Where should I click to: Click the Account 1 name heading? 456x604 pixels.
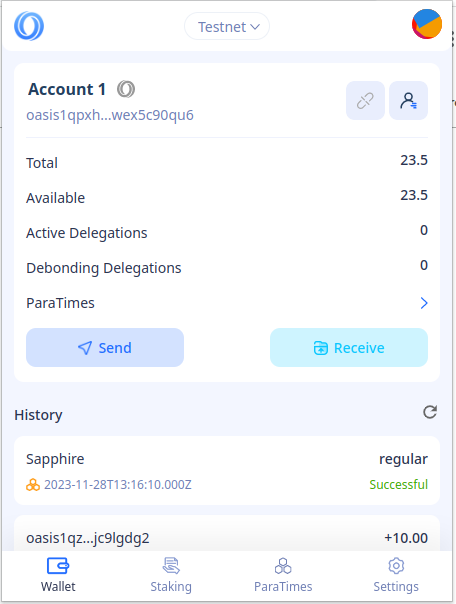pos(67,89)
